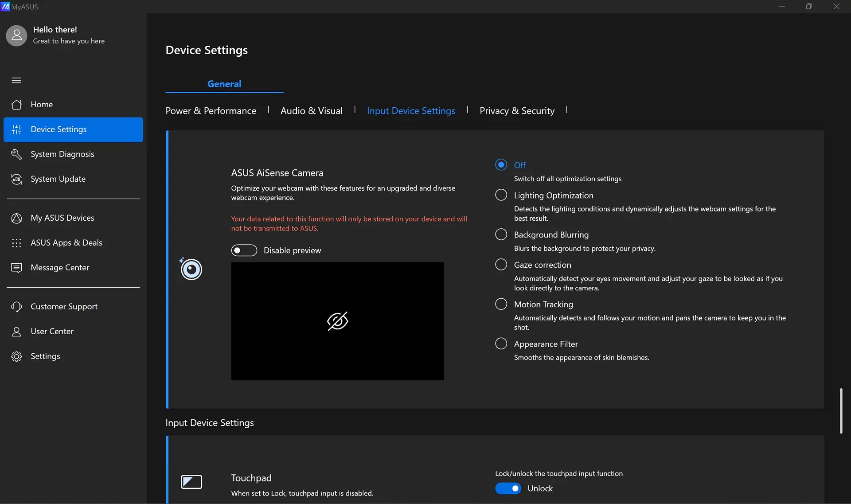Screen dimensions: 851x504
Task: Click the red data privacy notice text
Action: coord(349,223)
